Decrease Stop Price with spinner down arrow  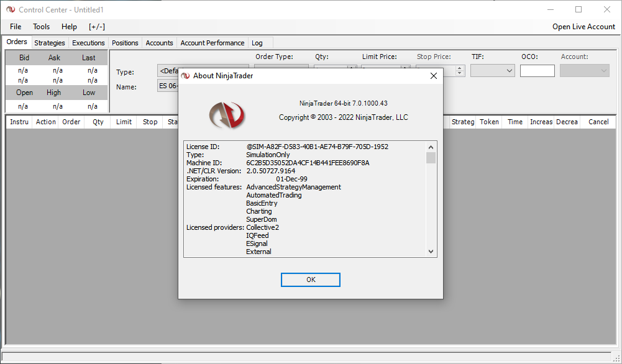point(459,73)
